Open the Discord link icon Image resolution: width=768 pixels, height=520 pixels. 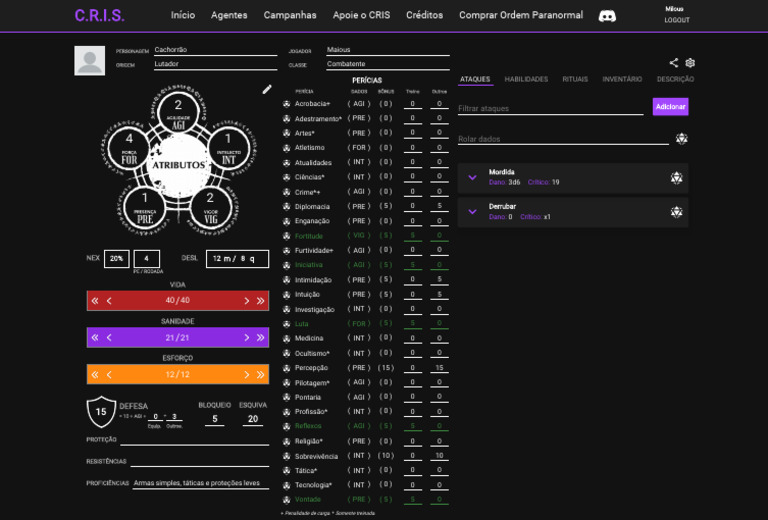[607, 16]
